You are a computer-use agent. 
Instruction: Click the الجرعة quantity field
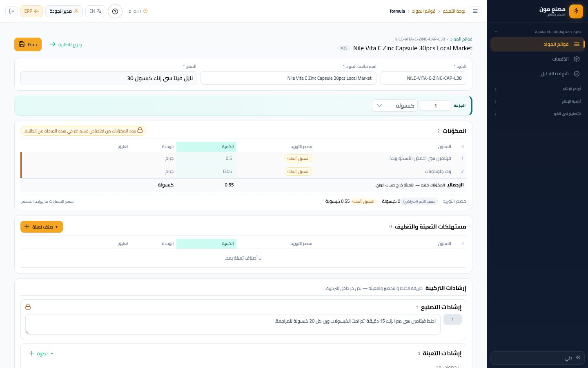click(435, 105)
